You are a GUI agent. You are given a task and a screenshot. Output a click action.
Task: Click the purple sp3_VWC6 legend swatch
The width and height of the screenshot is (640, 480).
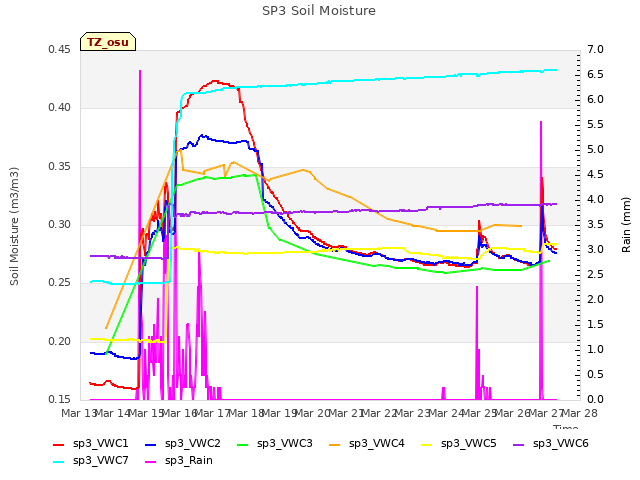(x=519, y=444)
